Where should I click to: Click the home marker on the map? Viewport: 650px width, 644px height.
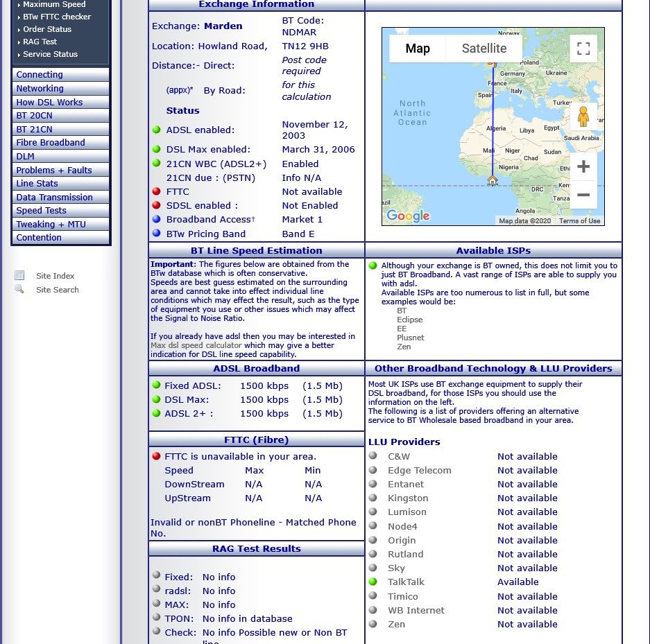493,180
